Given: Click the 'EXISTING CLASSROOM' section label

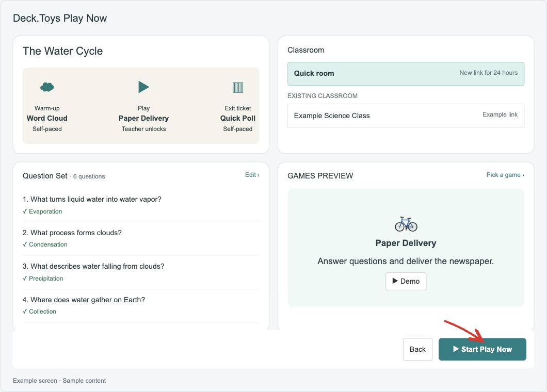Looking at the screenshot, I should (x=323, y=96).
